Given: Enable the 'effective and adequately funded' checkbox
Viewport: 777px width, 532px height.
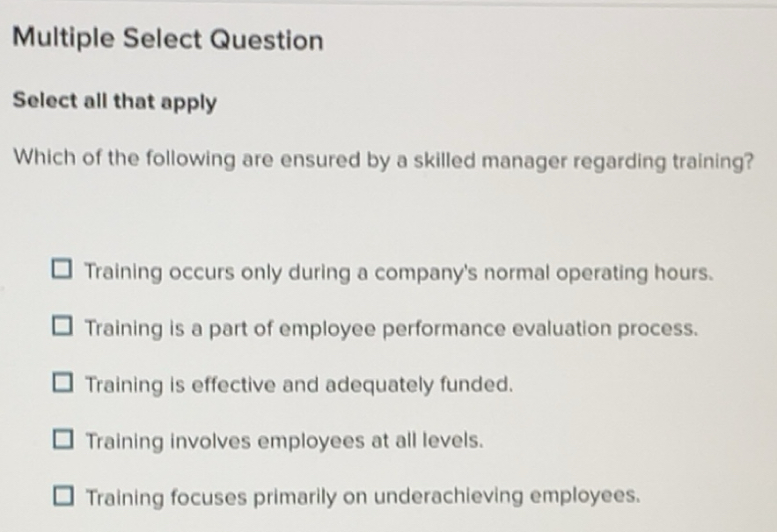Looking at the screenshot, I should (x=63, y=383).
